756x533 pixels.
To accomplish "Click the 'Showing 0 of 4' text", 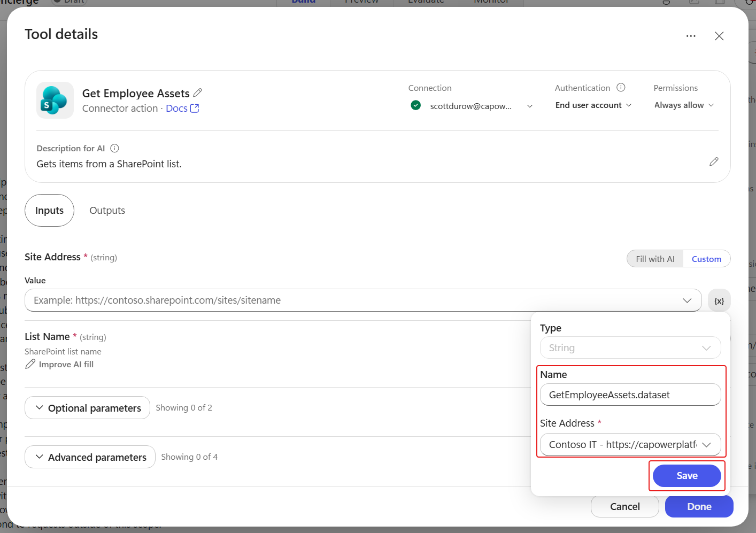I will [189, 457].
